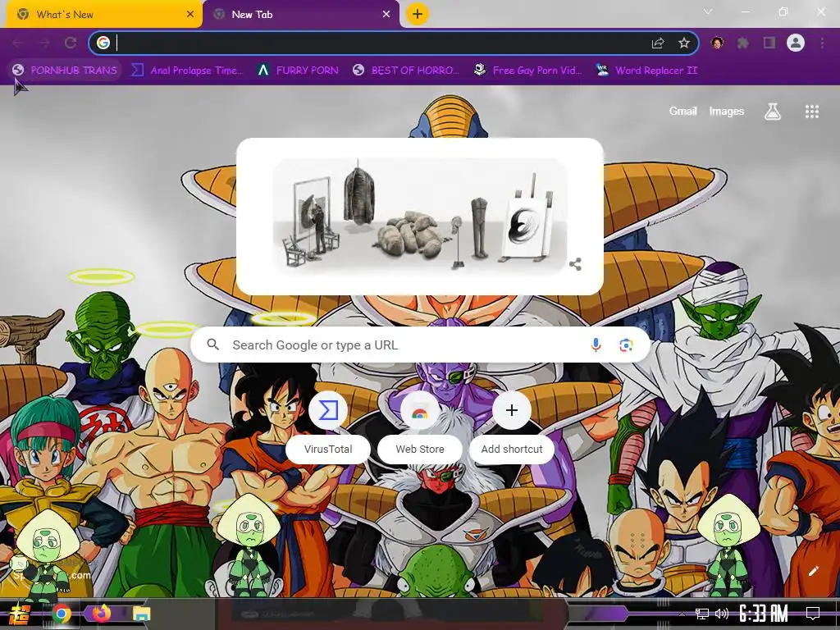This screenshot has width=840, height=630.
Task: Close the New Tab tab
Action: 386,15
